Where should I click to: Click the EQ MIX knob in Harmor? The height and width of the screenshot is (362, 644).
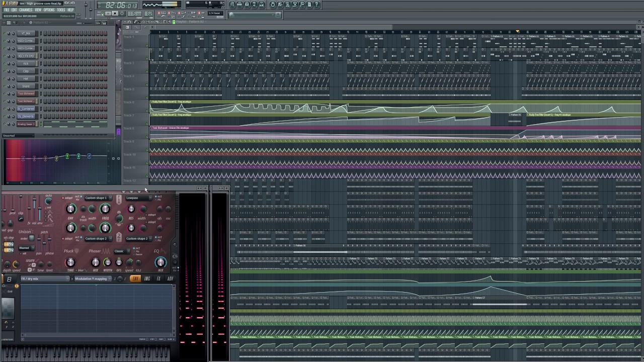point(160,262)
